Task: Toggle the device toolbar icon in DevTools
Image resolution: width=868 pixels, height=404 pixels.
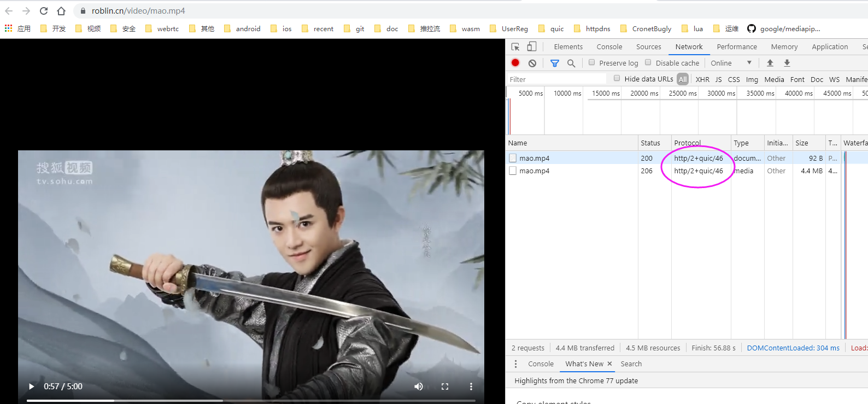Action: coord(531,47)
